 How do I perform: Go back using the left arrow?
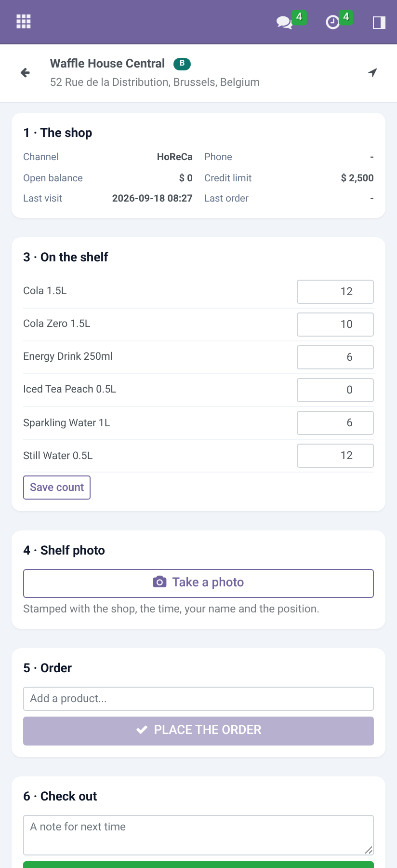coord(26,73)
